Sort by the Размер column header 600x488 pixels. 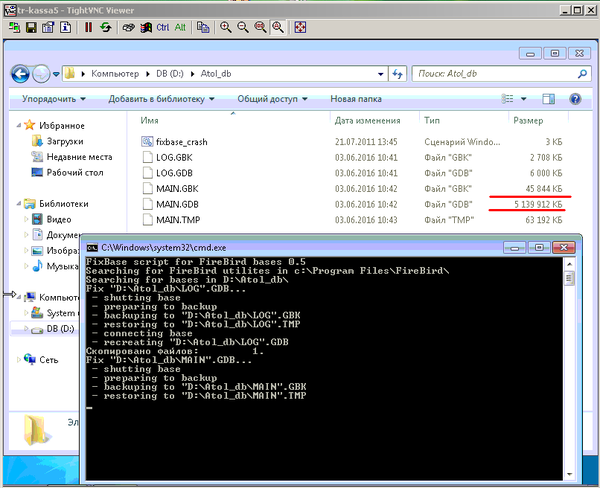click(x=528, y=121)
